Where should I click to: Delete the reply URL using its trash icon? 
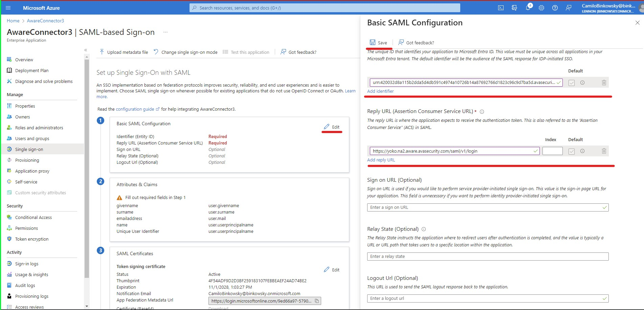tap(604, 151)
